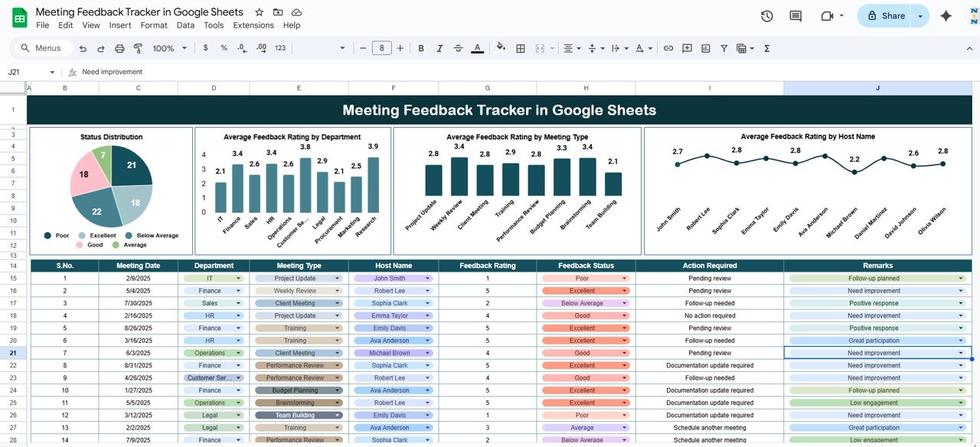Image resolution: width=980 pixels, height=447 pixels.
Task: Click the Share button
Action: coord(885,16)
